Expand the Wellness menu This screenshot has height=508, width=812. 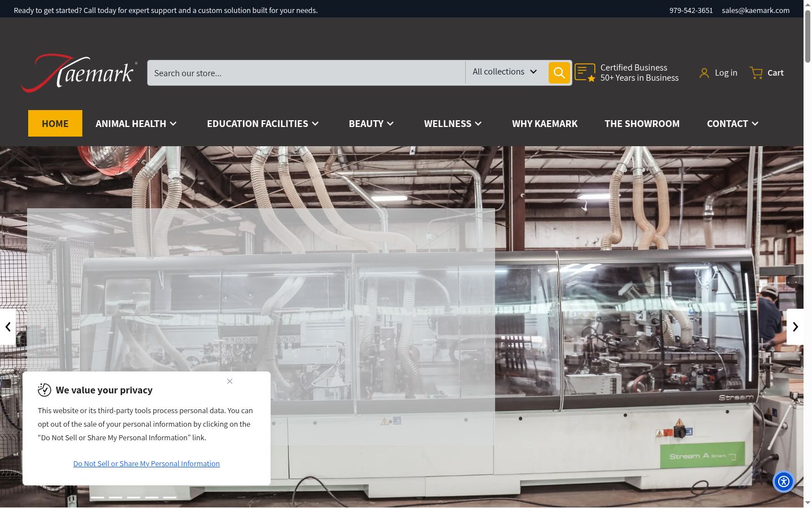453,124
